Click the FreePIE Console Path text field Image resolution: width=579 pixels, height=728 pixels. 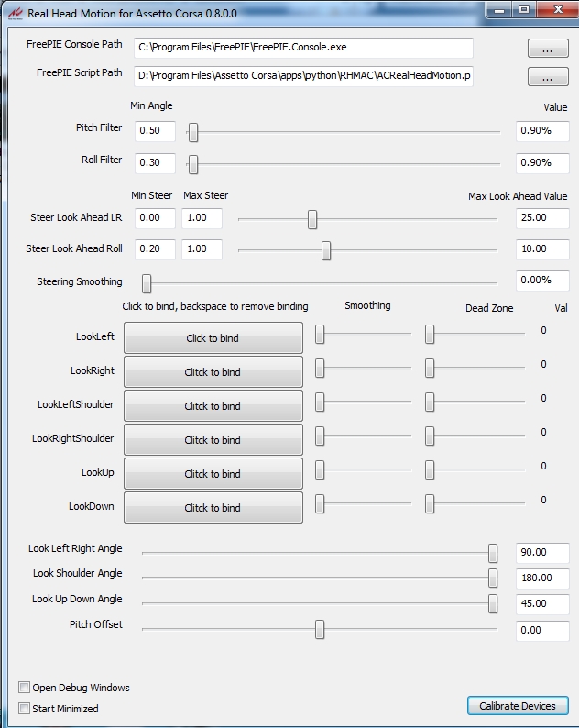pos(302,48)
